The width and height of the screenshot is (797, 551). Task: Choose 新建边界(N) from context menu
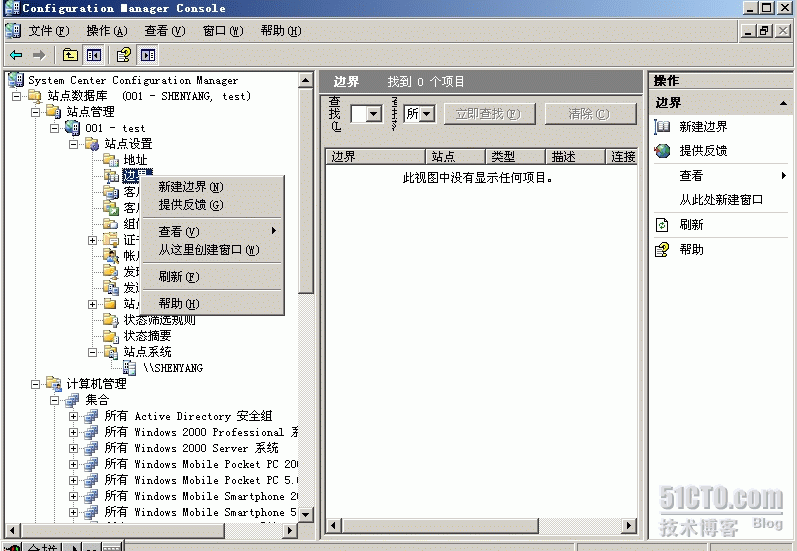[212, 187]
